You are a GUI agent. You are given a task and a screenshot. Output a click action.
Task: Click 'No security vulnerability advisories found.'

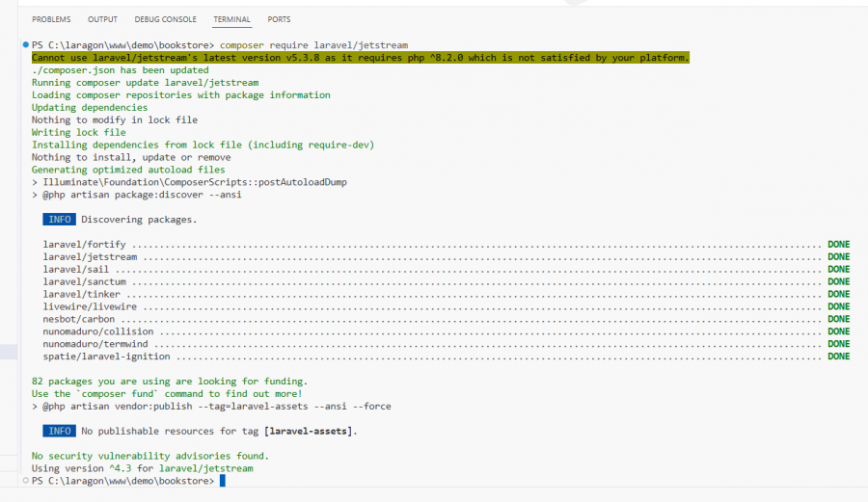pyautogui.click(x=150, y=456)
